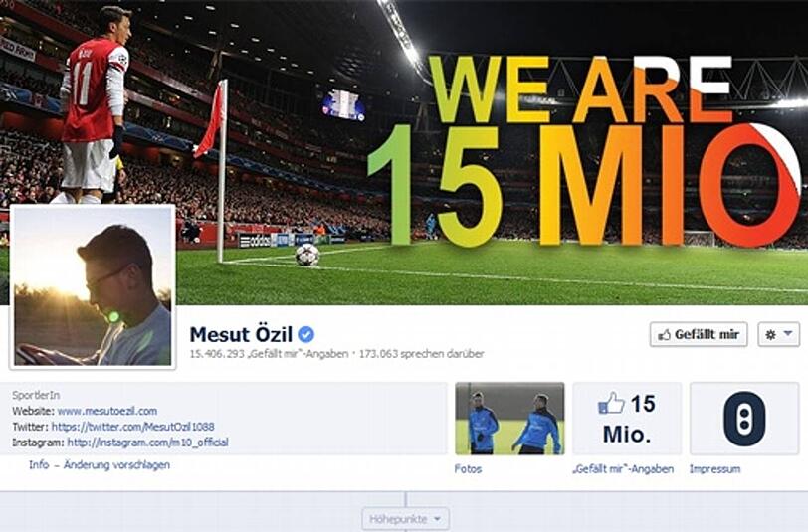Click the blue verified badge beside the page name
The height and width of the screenshot is (532, 808).
(306, 334)
